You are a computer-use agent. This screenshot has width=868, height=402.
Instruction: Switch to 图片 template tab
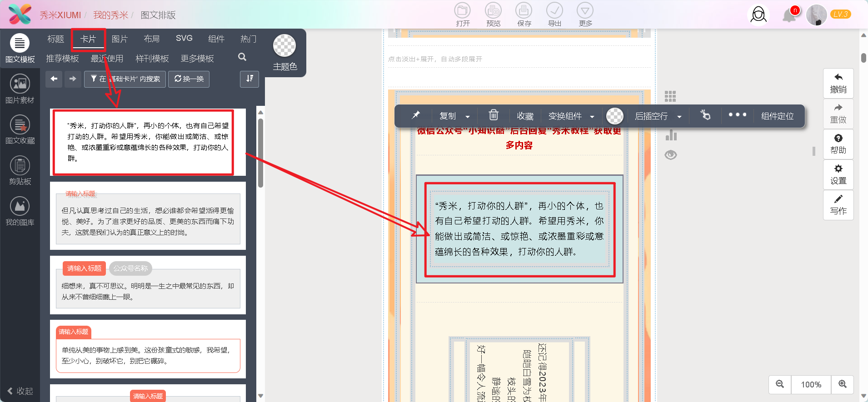[x=120, y=39]
